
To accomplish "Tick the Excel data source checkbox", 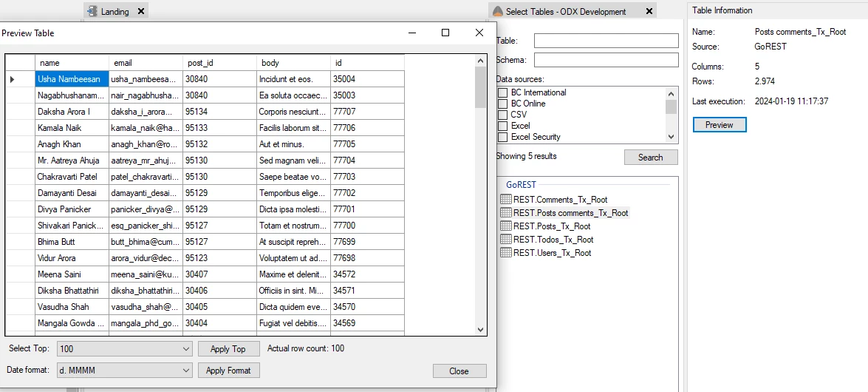I will [x=502, y=126].
